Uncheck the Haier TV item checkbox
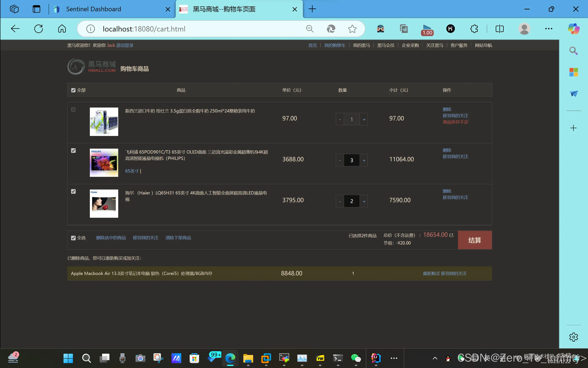The width and height of the screenshot is (588, 368). point(73,192)
